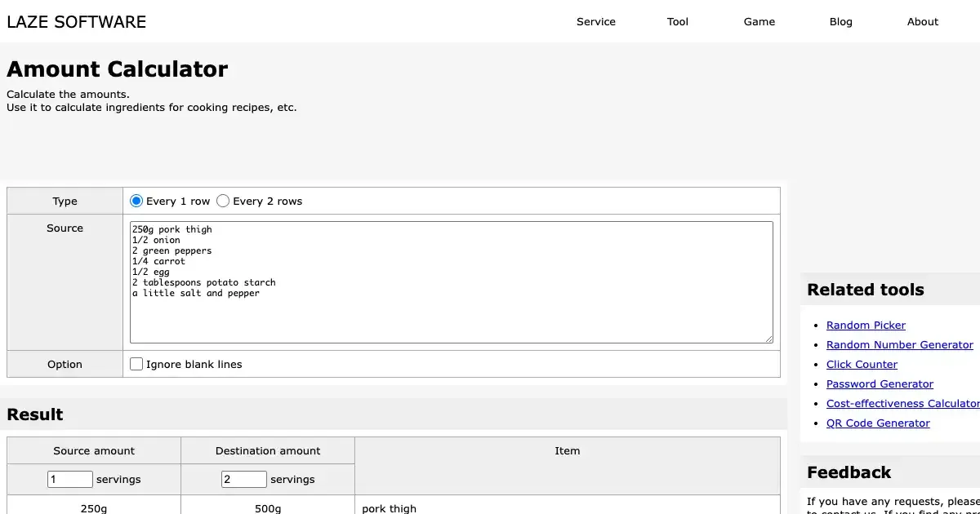Select the Every 1 row radio button

click(x=136, y=201)
